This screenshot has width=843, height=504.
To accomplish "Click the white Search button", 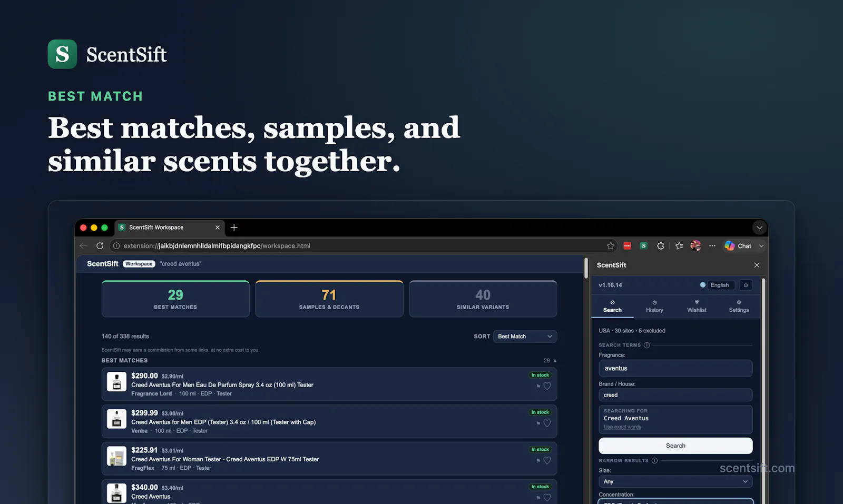I will click(x=675, y=446).
